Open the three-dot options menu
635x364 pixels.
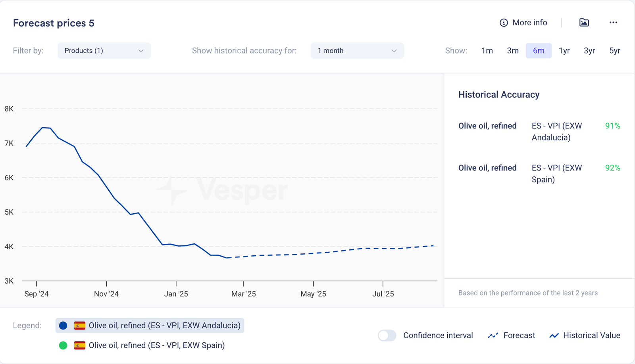pyautogui.click(x=613, y=23)
